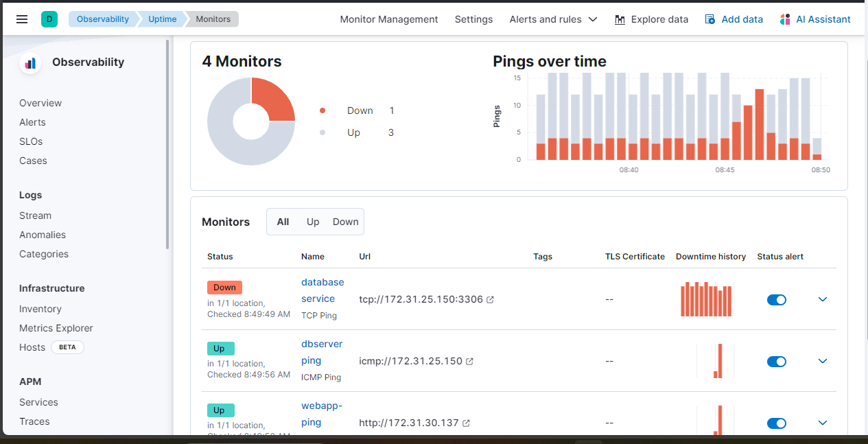Expand the dbserver ping monitor row
This screenshot has width=868, height=444.
click(823, 361)
